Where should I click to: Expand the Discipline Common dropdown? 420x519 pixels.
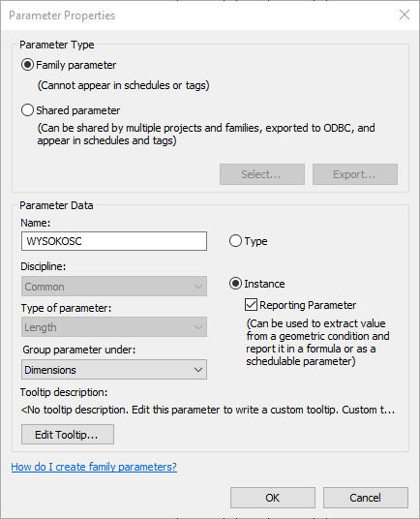point(114,287)
